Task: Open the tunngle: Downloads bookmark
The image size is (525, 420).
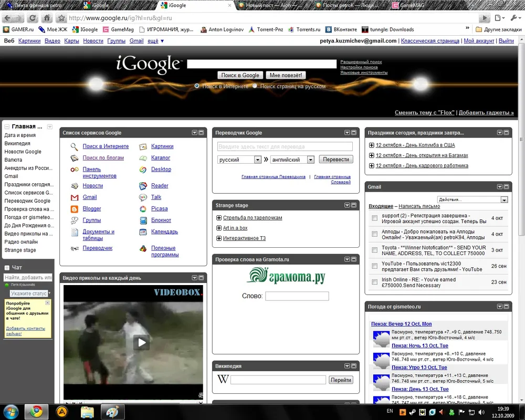Action: point(388,29)
